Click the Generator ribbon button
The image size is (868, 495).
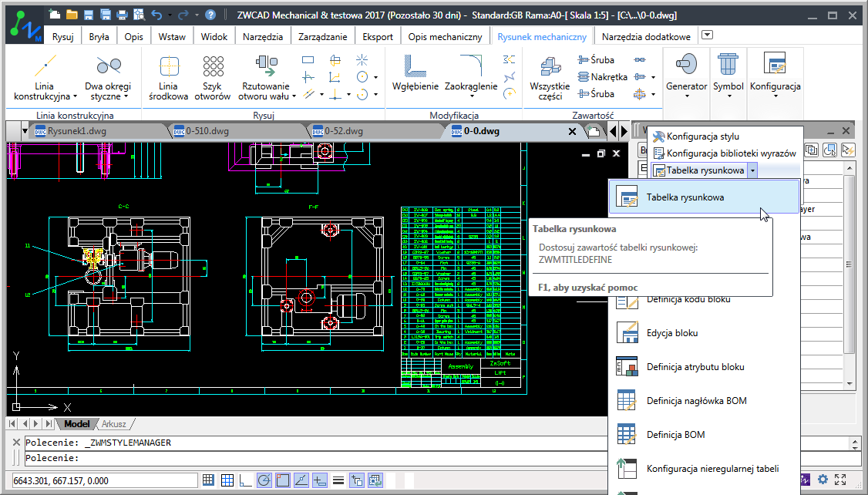coord(686,76)
